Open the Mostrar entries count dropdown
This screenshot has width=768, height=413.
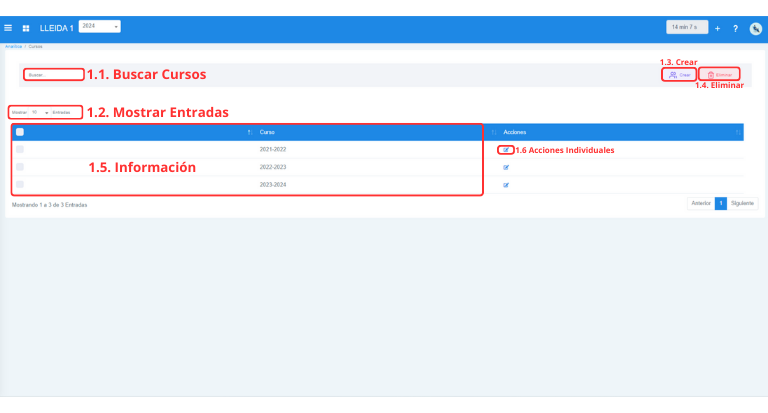(x=40, y=112)
